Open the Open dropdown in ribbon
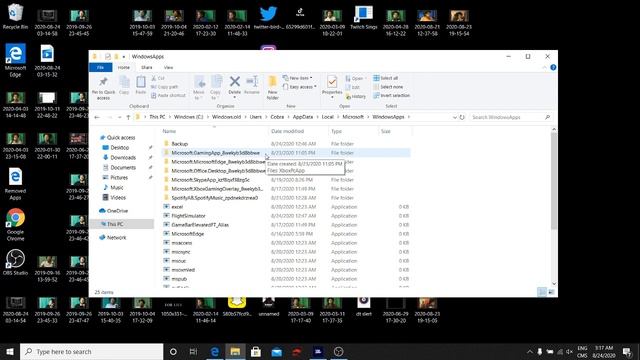 pos(356,78)
